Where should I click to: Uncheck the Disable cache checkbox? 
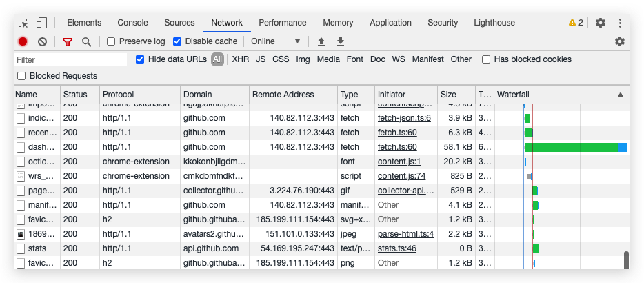(177, 41)
